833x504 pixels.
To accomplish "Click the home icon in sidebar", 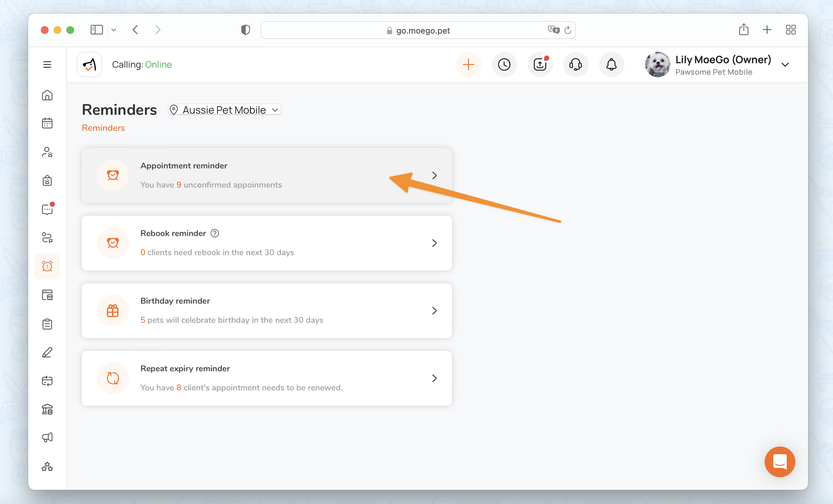I will tap(47, 95).
